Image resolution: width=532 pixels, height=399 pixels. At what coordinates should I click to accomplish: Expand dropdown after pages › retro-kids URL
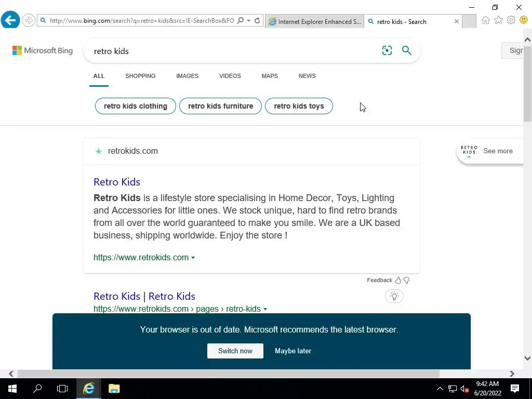[x=265, y=309]
